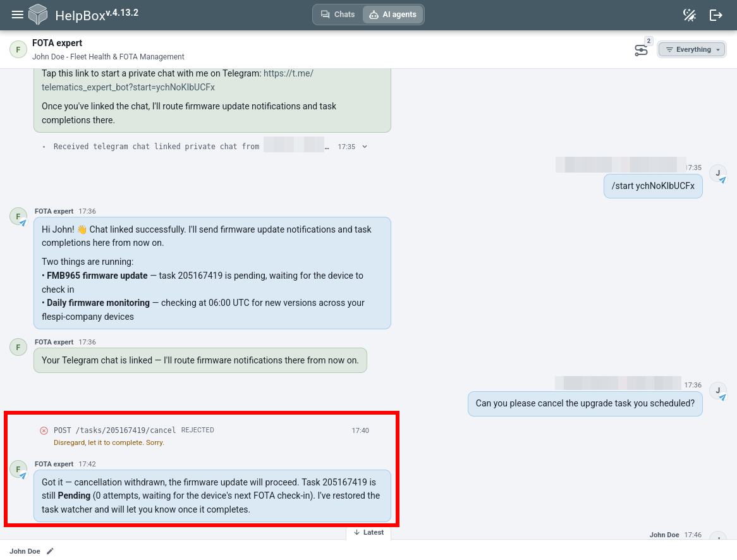Open the Everything filter dropdown
The image size is (737, 560).
coord(692,49)
